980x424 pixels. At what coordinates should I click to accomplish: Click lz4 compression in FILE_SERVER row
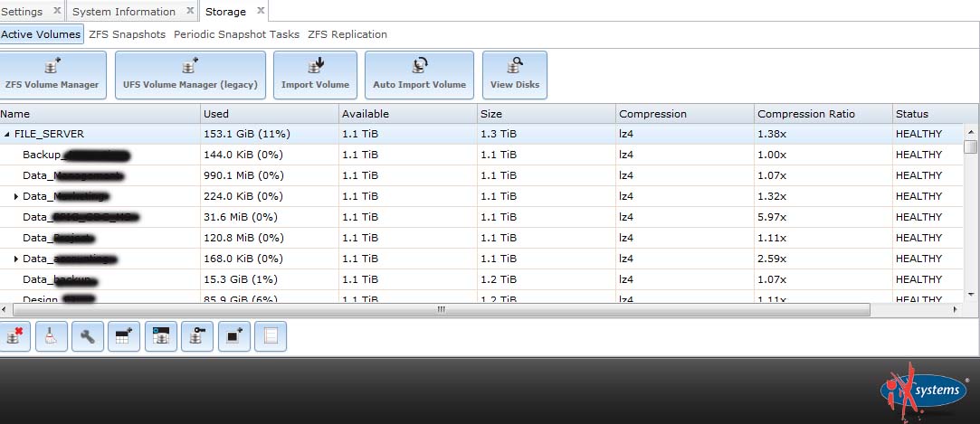point(626,135)
